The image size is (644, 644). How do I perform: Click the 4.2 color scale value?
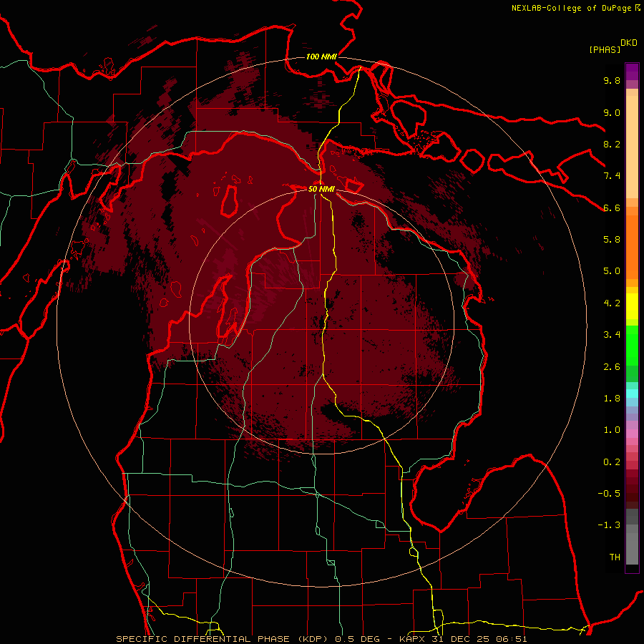[x=612, y=303]
